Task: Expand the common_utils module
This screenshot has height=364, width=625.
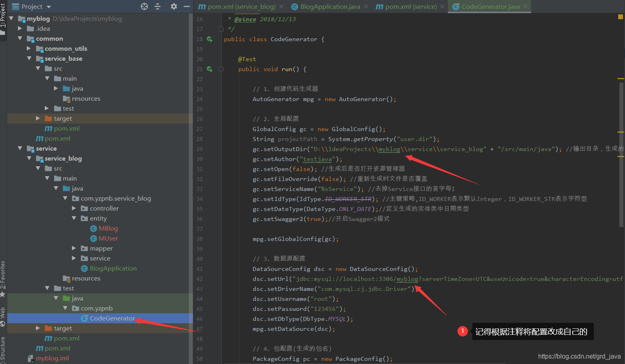Action: (29, 48)
